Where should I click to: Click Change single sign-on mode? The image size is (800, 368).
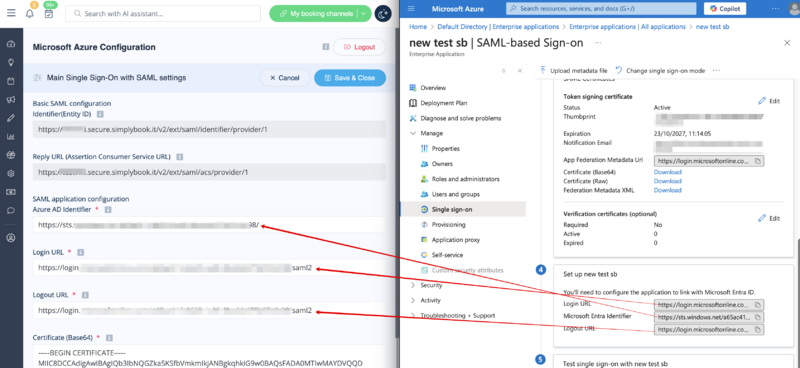pyautogui.click(x=660, y=70)
